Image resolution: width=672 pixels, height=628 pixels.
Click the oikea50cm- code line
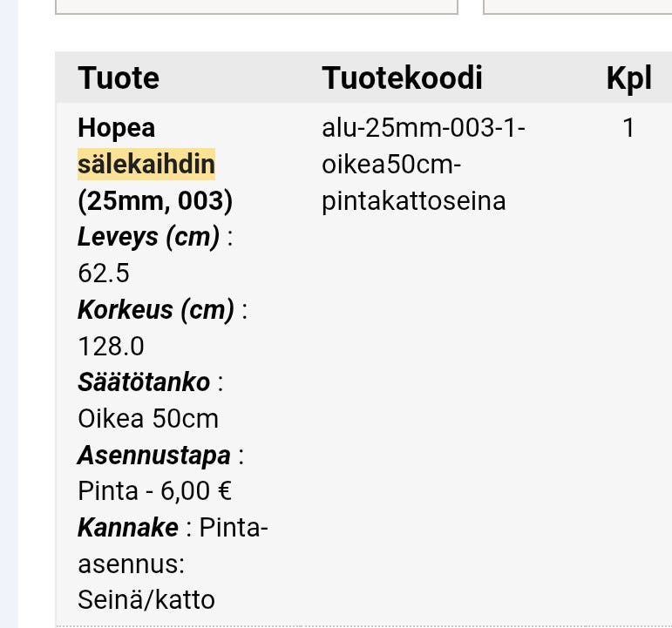[390, 165]
